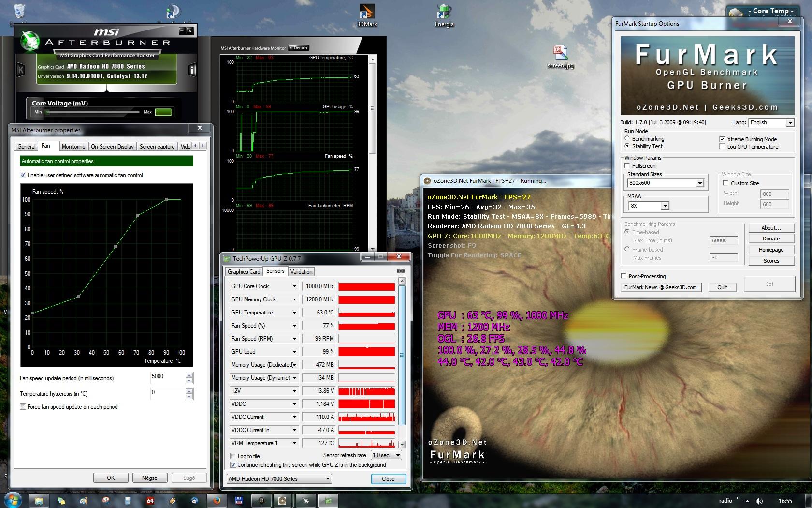Viewport: 812px width, 508px height.
Task: Open the On-Screen Display tab
Action: click(x=112, y=147)
